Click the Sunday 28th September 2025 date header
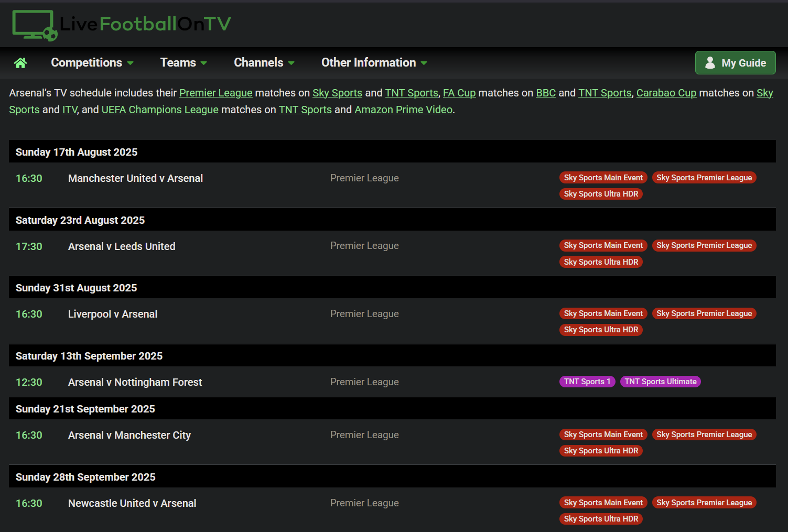 [x=392, y=476]
